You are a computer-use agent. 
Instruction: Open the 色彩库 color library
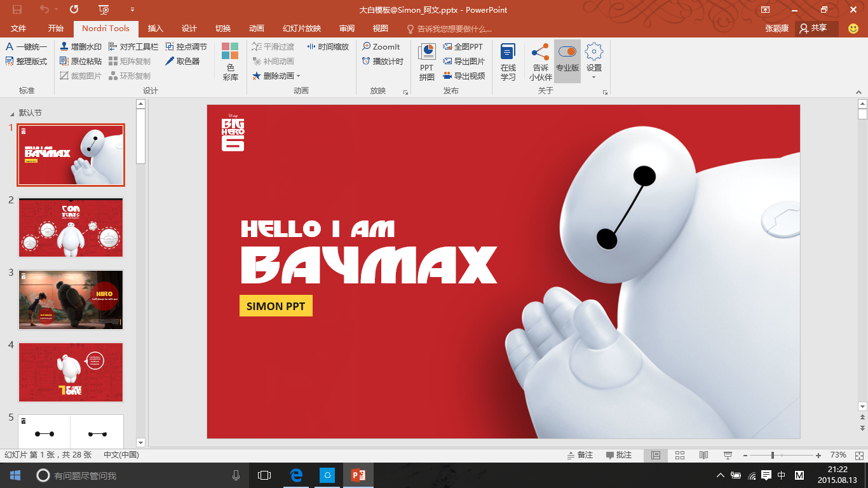point(230,62)
